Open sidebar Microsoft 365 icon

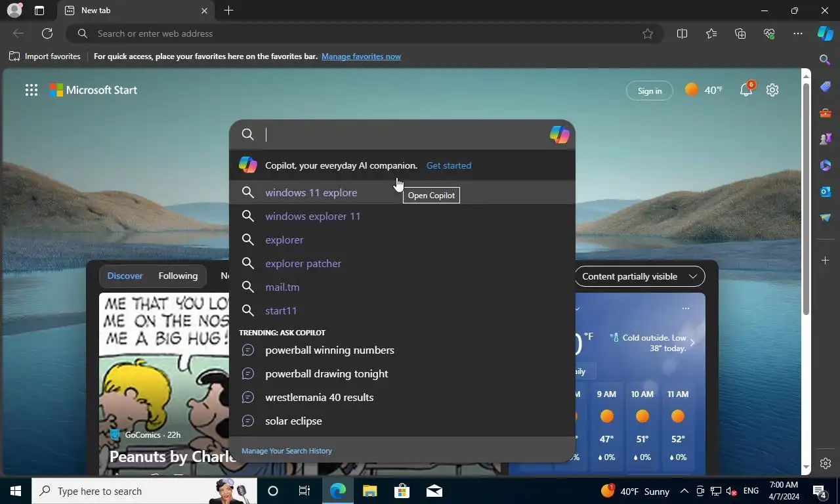(x=826, y=165)
